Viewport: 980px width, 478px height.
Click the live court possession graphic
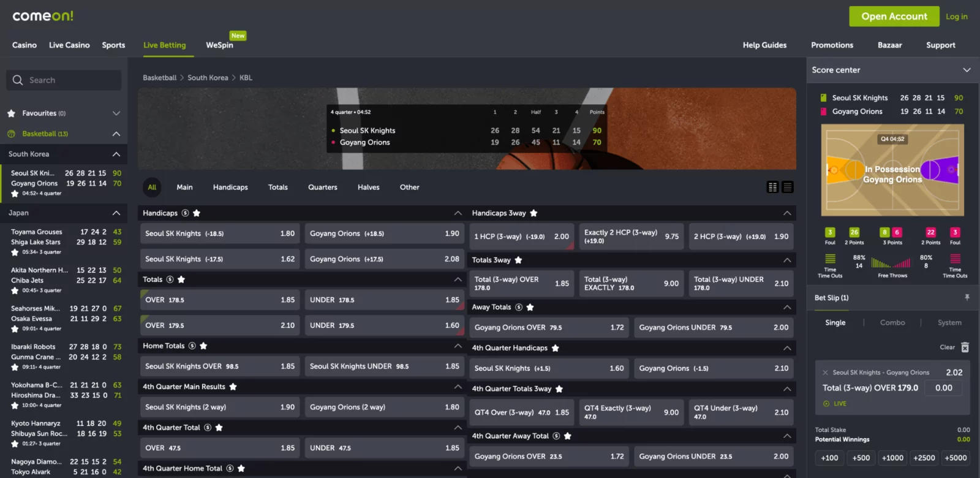pyautogui.click(x=892, y=170)
